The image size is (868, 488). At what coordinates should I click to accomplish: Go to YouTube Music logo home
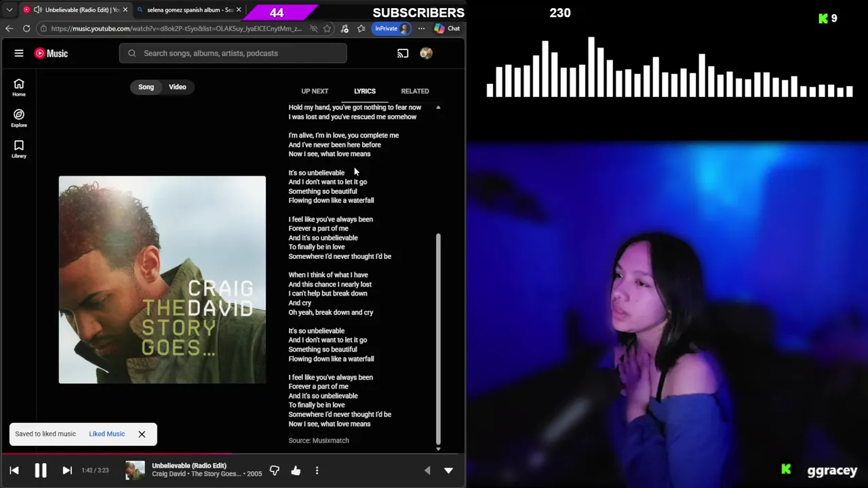[52, 54]
